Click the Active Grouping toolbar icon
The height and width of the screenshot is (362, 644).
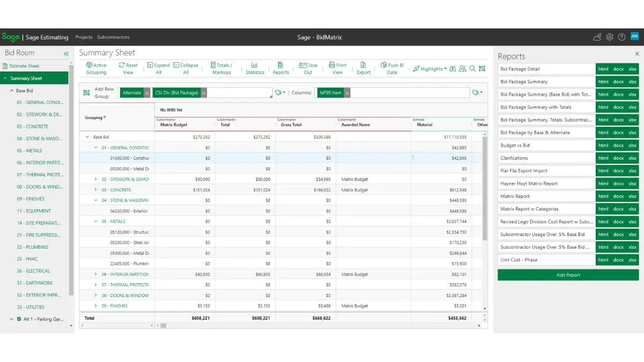pyautogui.click(x=89, y=65)
